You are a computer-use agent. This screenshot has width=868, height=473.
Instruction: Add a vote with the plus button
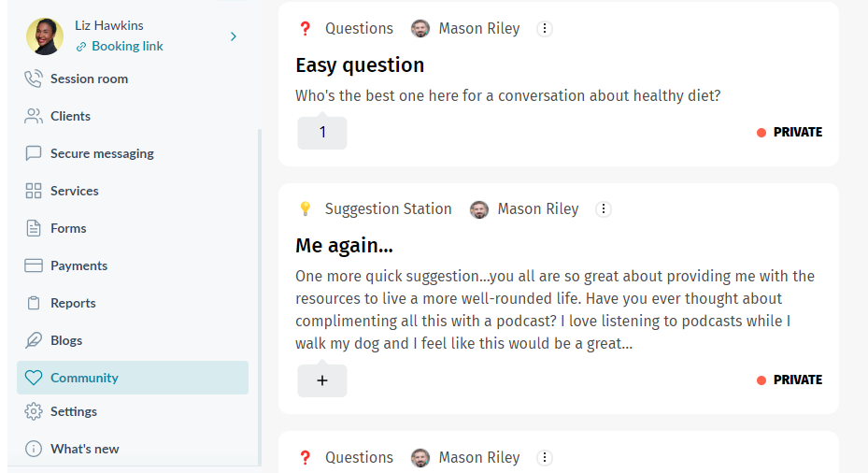[x=322, y=380]
